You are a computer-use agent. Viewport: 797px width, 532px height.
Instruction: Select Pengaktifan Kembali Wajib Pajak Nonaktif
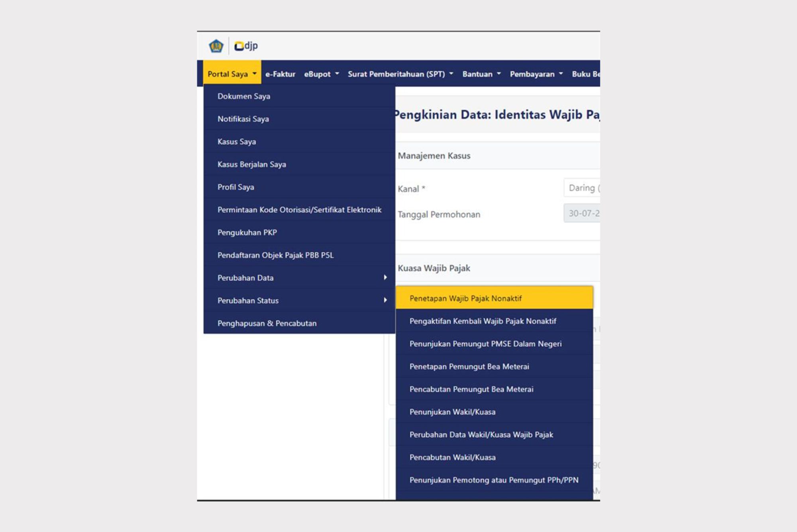point(494,321)
